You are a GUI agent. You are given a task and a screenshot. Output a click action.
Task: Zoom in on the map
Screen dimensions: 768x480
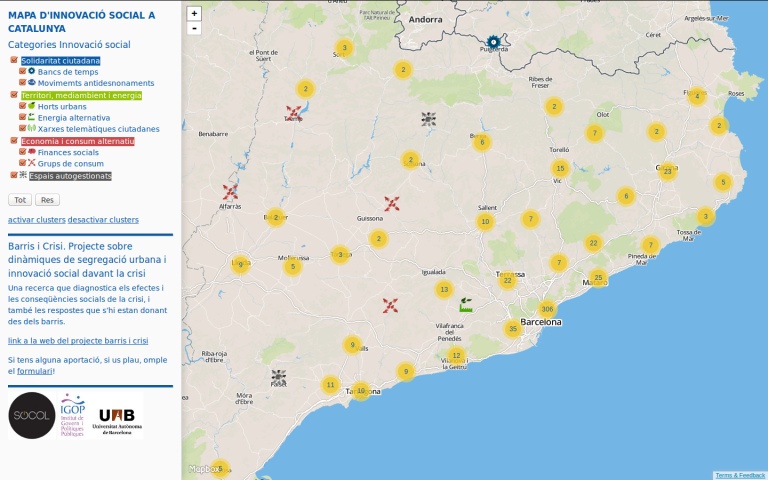pos(194,13)
